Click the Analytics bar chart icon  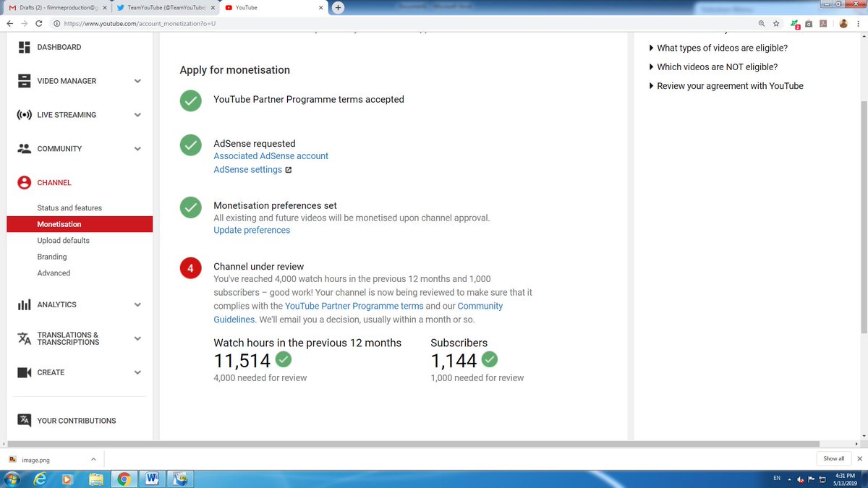(24, 304)
